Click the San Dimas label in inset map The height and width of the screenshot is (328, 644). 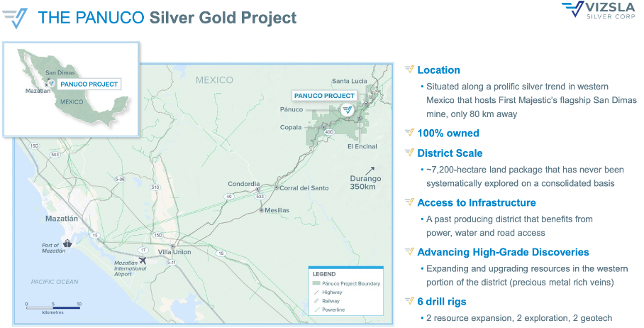click(60, 72)
